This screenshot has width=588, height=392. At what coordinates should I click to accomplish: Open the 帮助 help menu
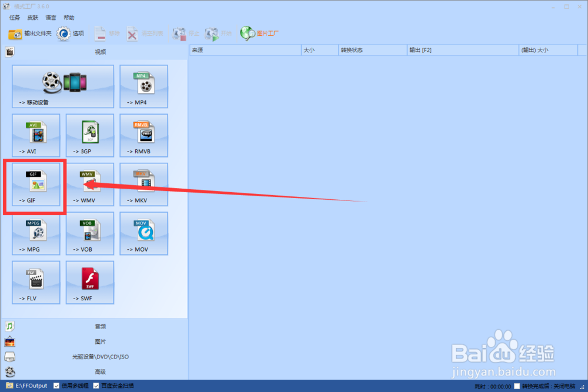click(69, 18)
